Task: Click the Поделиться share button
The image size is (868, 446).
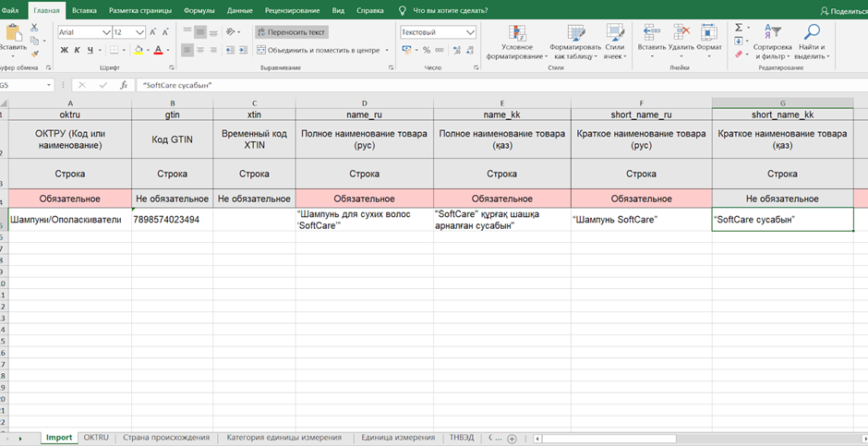Action: pos(844,10)
